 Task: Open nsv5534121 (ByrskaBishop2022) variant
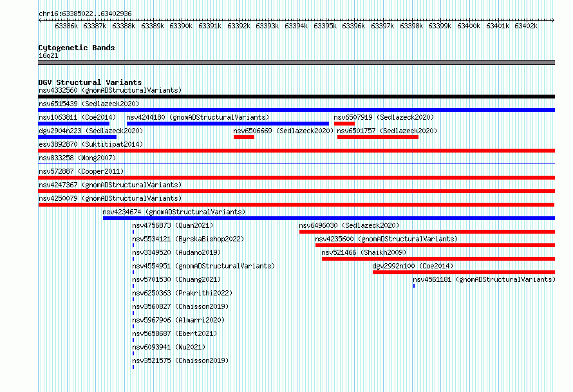click(x=188, y=239)
